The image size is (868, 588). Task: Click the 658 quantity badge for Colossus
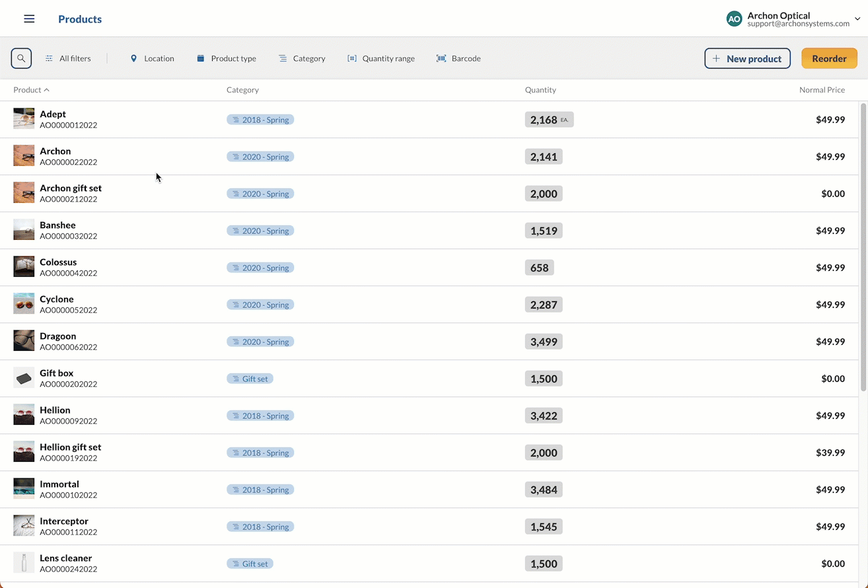pos(540,268)
